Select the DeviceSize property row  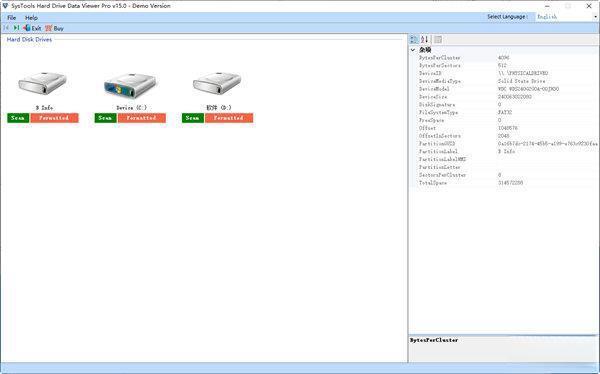pyautogui.click(x=507, y=97)
